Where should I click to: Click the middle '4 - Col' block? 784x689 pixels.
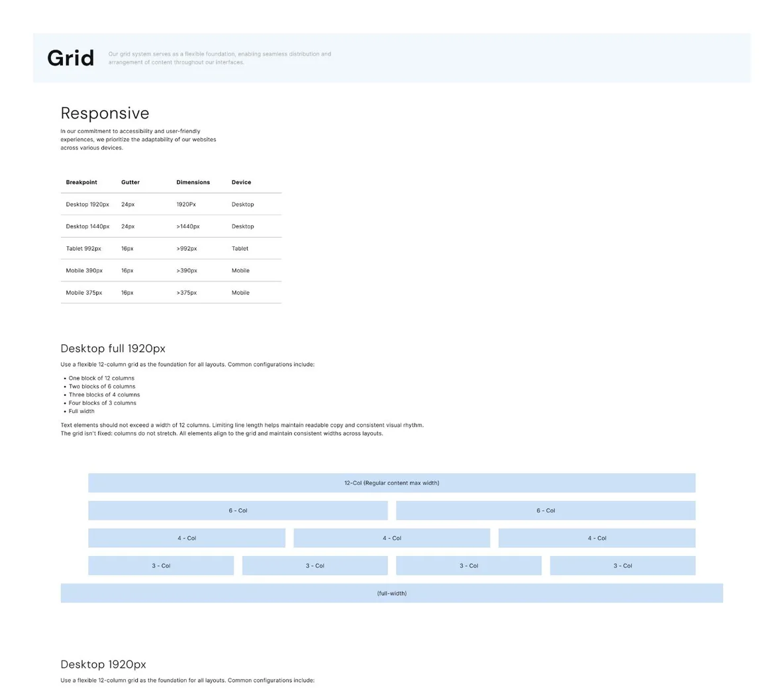point(392,538)
